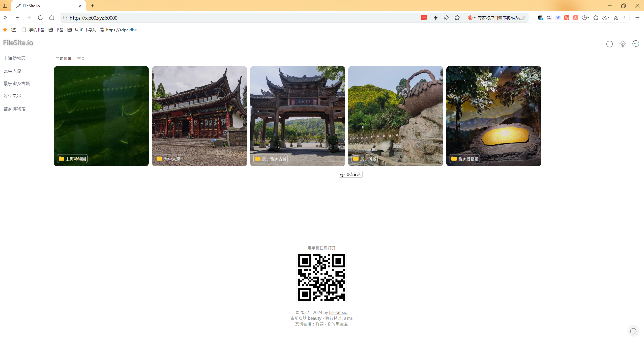This screenshot has height=349, width=644.
Task: Click the 景宁畲乡古城 folder label
Action: (271, 159)
